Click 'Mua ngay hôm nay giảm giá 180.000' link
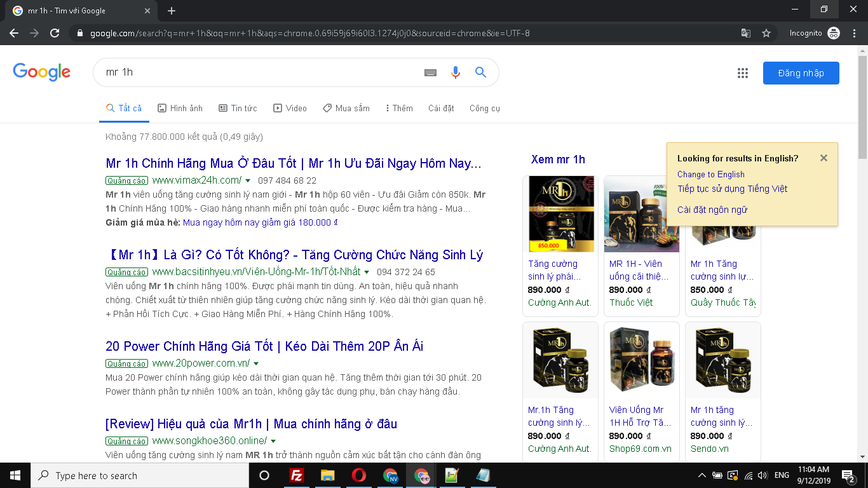868x488 pixels. 261,222
